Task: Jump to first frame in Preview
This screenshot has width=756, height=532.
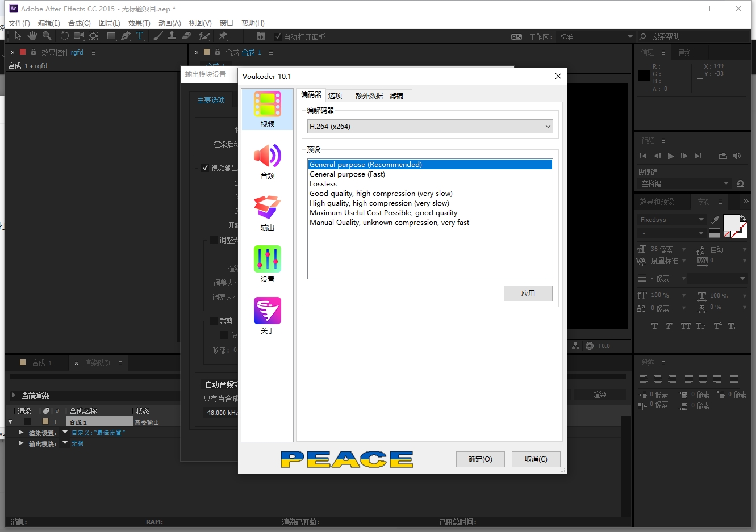Action: [643, 156]
